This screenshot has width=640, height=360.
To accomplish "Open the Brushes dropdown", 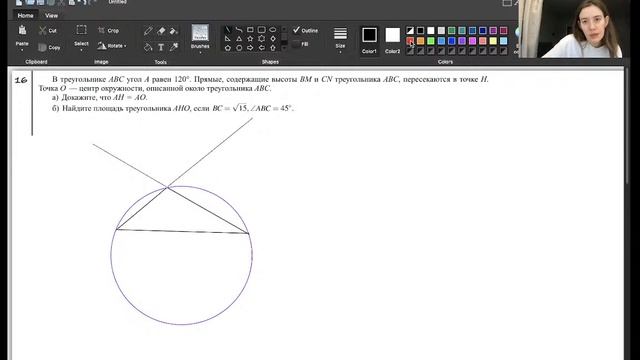I will [200, 53].
